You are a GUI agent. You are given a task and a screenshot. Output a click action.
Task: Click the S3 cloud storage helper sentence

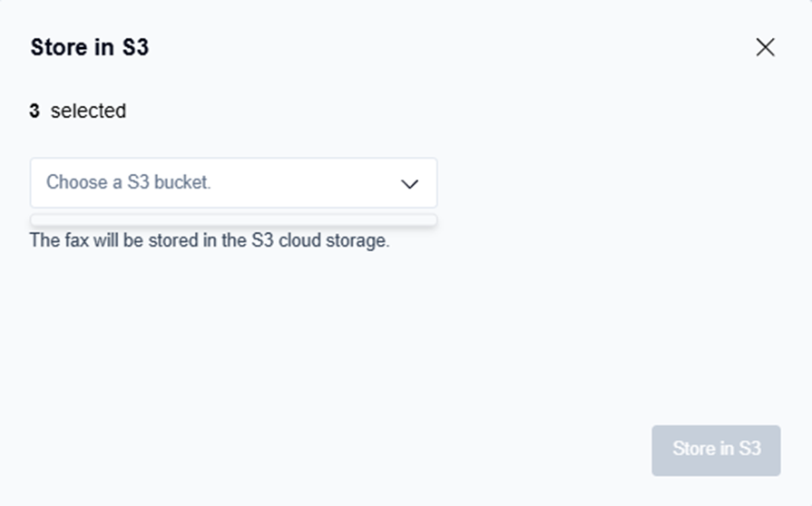click(210, 242)
